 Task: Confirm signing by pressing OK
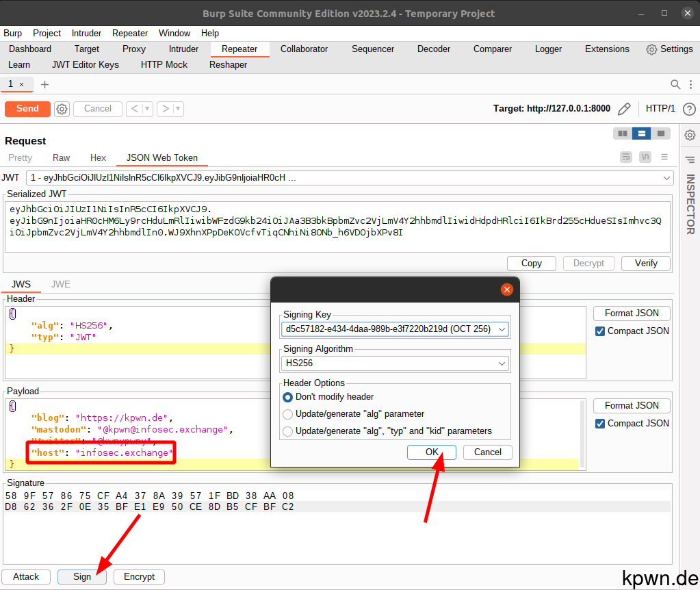pyautogui.click(x=431, y=452)
